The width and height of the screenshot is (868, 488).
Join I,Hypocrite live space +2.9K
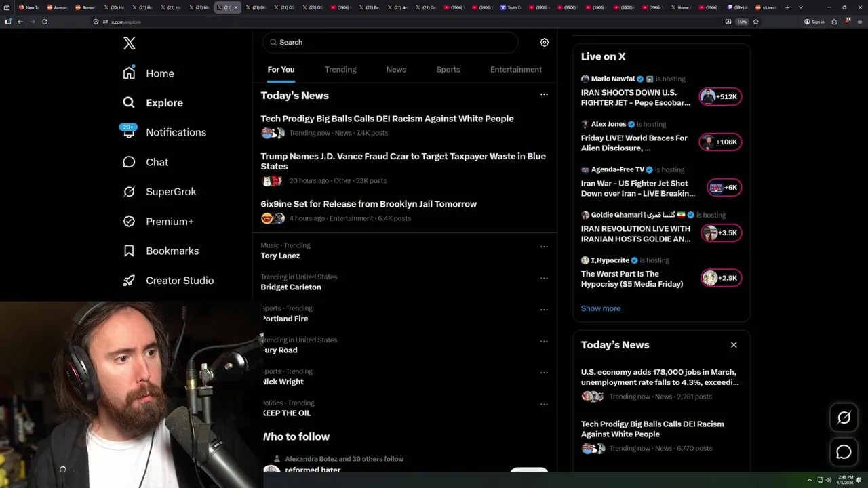coord(722,278)
